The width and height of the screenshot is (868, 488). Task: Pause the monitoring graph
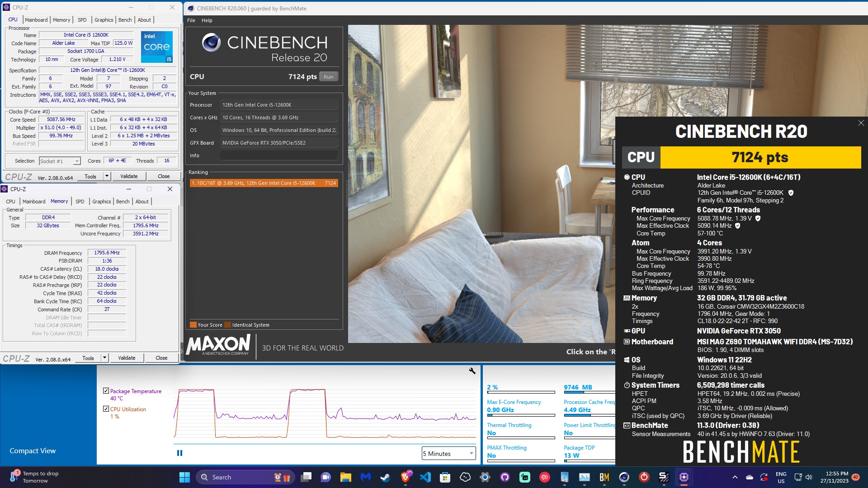point(179,453)
